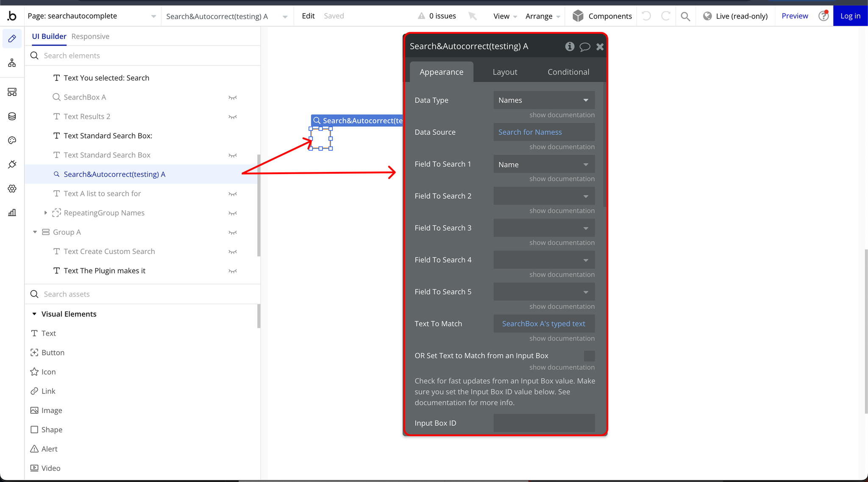Toggle visibility of SearchBox A element
Image resolution: width=868 pixels, height=482 pixels.
coord(232,97)
